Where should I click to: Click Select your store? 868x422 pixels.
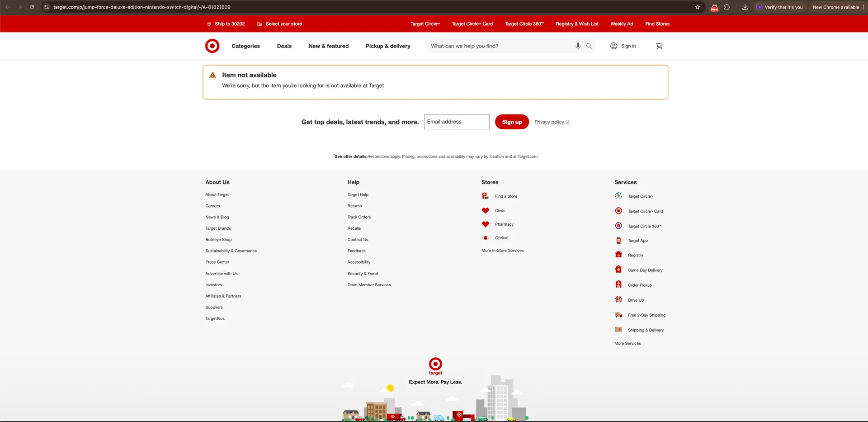click(279, 24)
